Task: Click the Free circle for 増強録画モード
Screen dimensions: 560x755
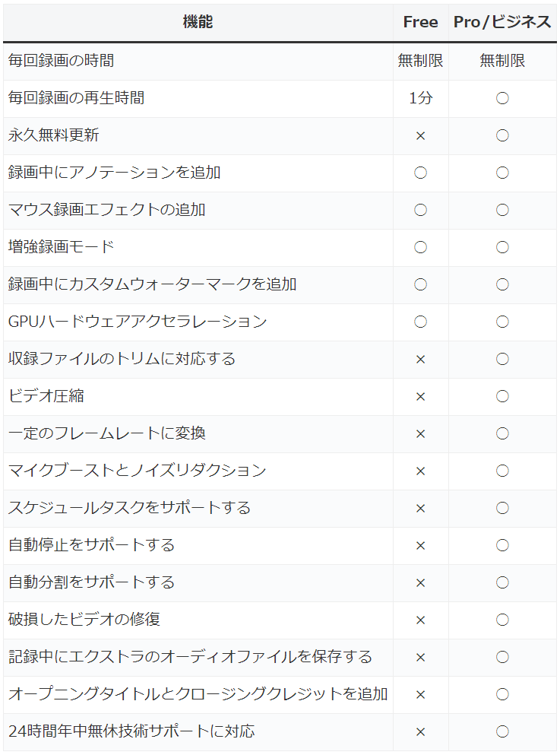Action: [420, 248]
